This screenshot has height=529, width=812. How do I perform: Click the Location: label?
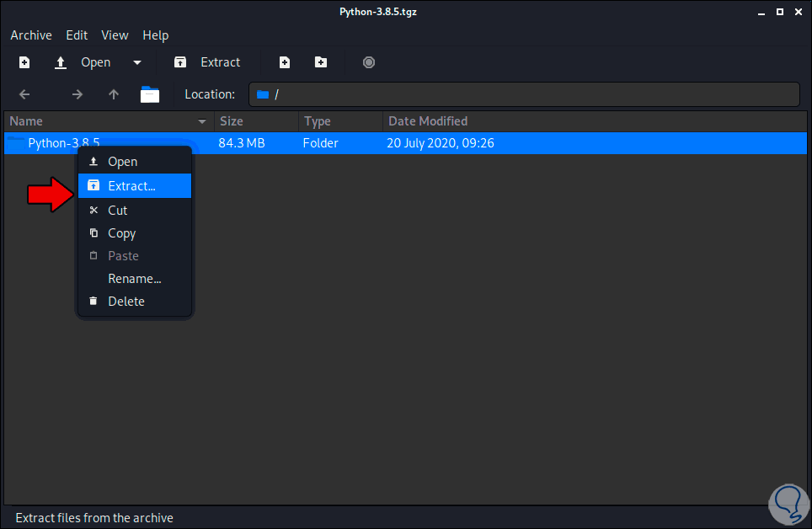(x=210, y=94)
